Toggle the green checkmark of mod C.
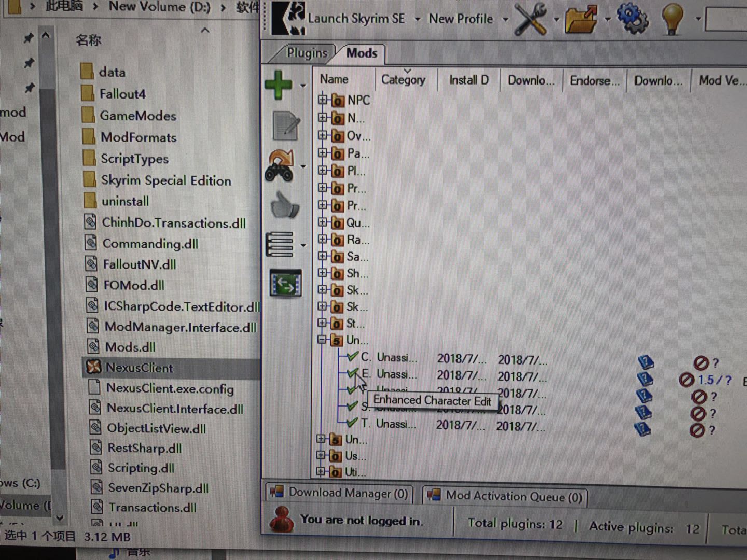Viewport: 747px width, 560px height. point(352,356)
